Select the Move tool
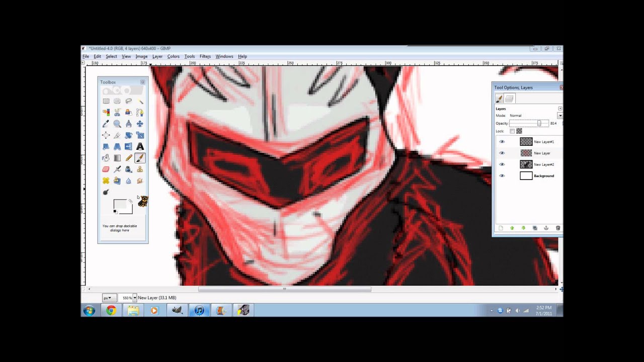The image size is (644, 362). tap(140, 124)
